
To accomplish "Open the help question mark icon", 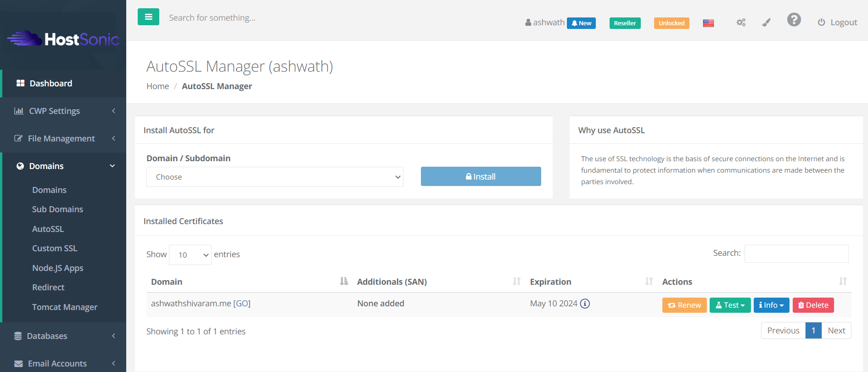I will pyautogui.click(x=794, y=20).
